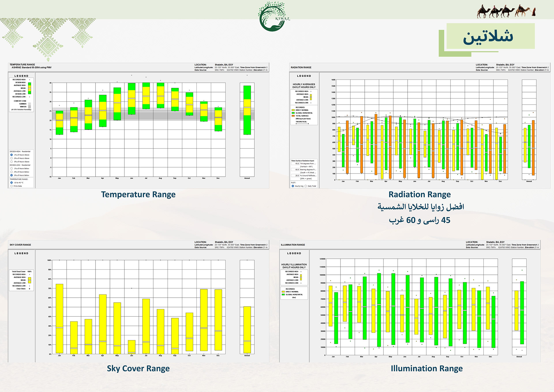Screen dimensions: 554x392
Task: Select .5% of Hours Above option
Action: click(x=12, y=158)
